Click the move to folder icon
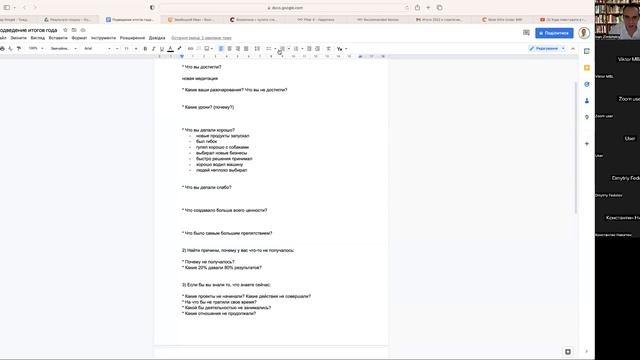This screenshot has width=640, height=360. click(74, 30)
